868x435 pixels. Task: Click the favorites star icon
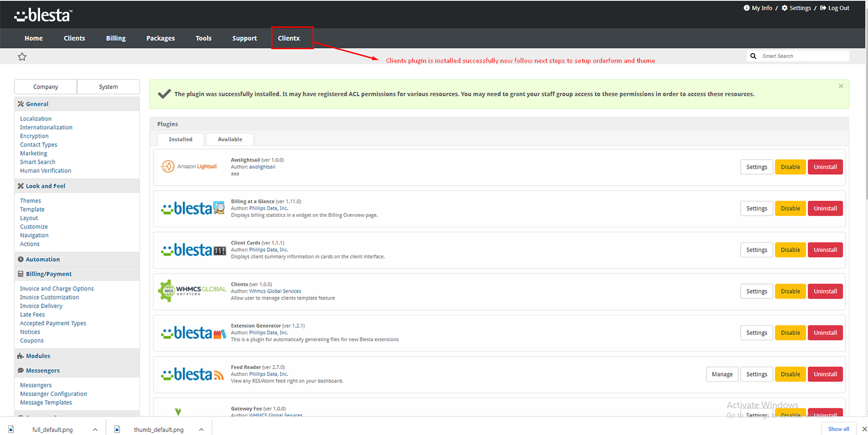[22, 57]
